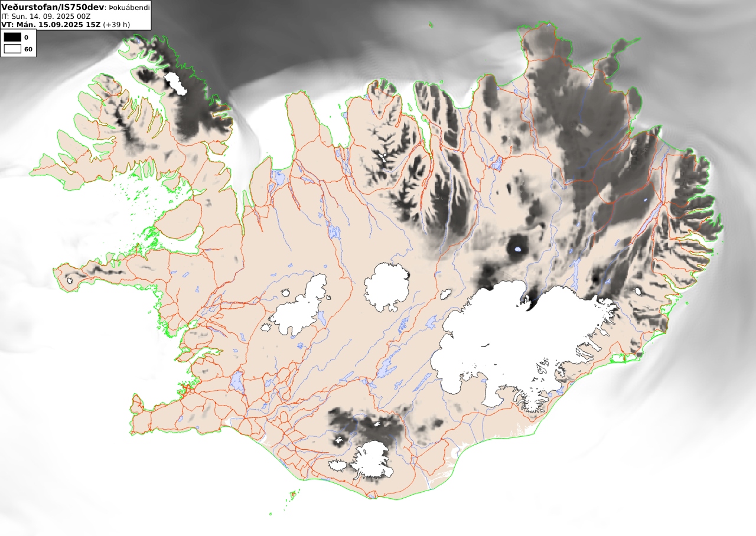The image size is (756, 536).
Task: Click the Þokuábendi label in header
Action: [x=129, y=8]
